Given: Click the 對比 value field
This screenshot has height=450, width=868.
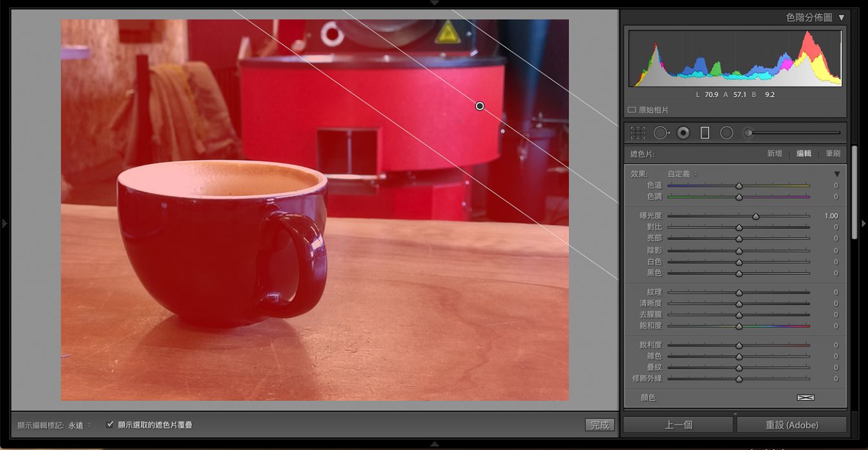Looking at the screenshot, I should (x=835, y=228).
